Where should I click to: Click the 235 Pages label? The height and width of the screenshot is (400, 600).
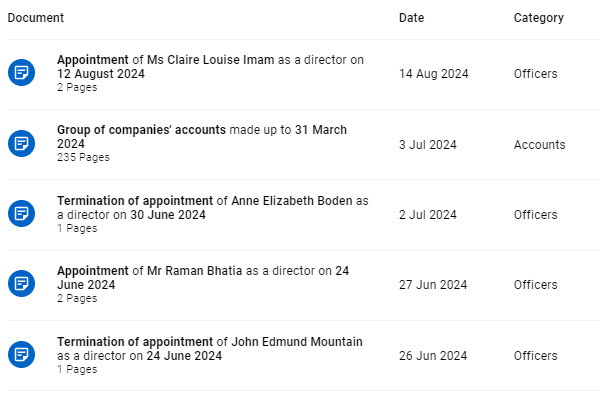coord(83,157)
